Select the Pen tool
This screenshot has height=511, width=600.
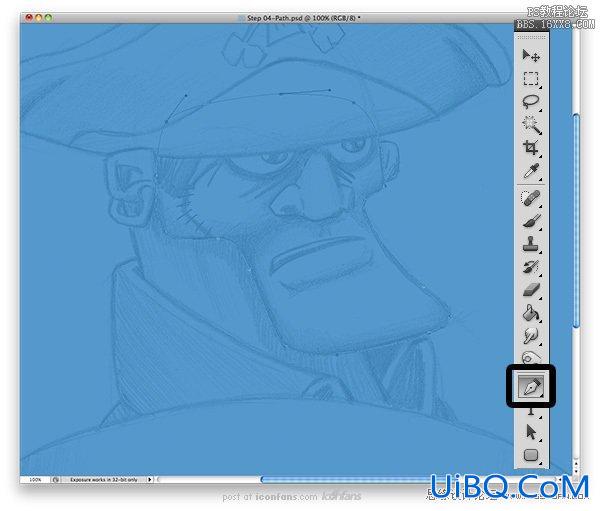531,386
